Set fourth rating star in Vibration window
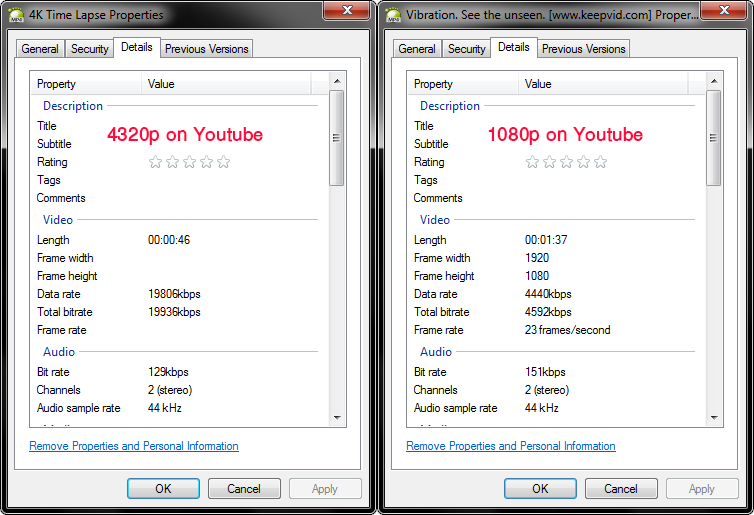 tap(583, 162)
